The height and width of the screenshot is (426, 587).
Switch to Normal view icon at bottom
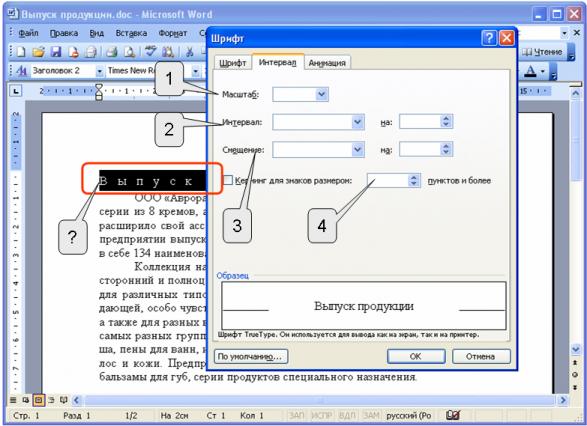click(x=13, y=400)
